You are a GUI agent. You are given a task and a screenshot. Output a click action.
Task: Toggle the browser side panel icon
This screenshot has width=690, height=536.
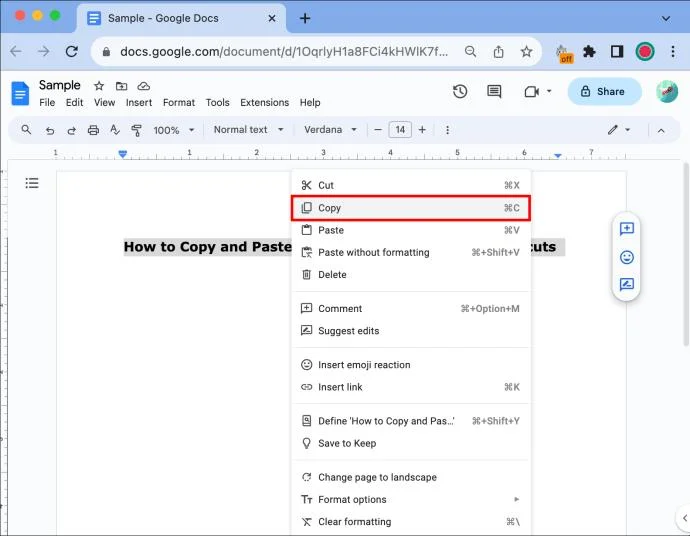point(617,52)
